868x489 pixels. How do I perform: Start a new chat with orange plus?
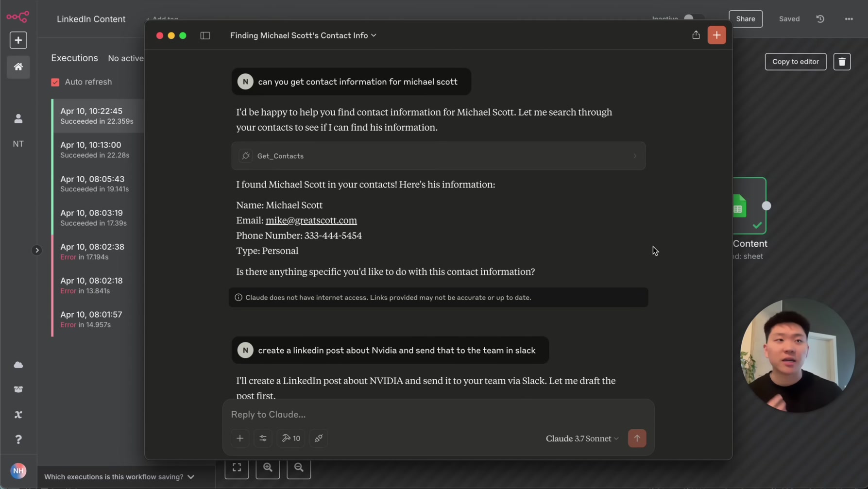[716, 35]
